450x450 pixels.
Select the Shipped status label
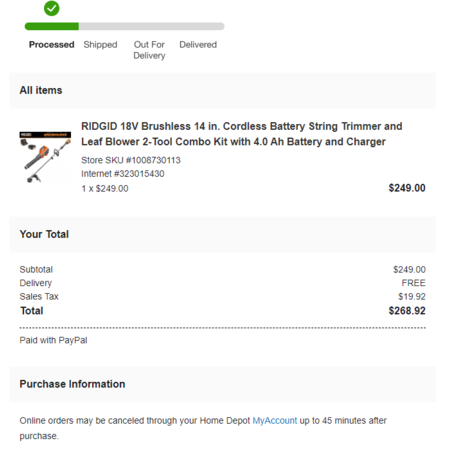(x=100, y=45)
